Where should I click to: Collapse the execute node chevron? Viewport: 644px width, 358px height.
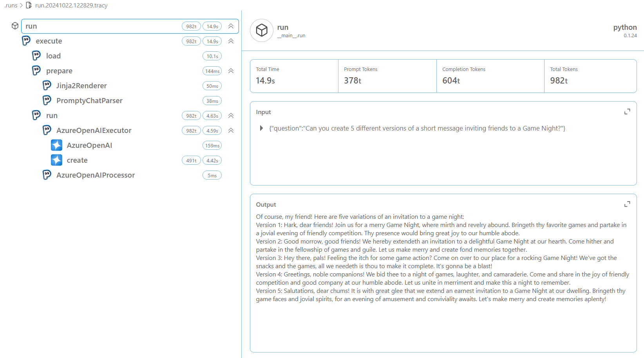point(231,41)
